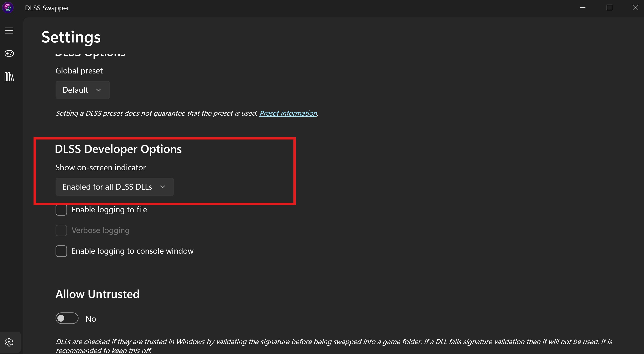Toggle the Allow Untrusted switch
Image resolution: width=644 pixels, height=354 pixels.
(x=67, y=318)
